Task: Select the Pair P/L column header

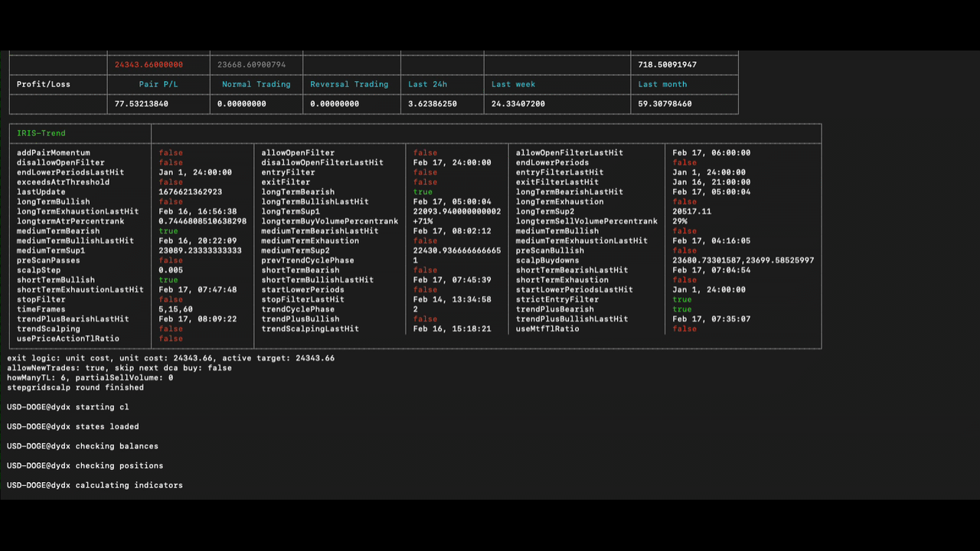Action: click(x=159, y=84)
